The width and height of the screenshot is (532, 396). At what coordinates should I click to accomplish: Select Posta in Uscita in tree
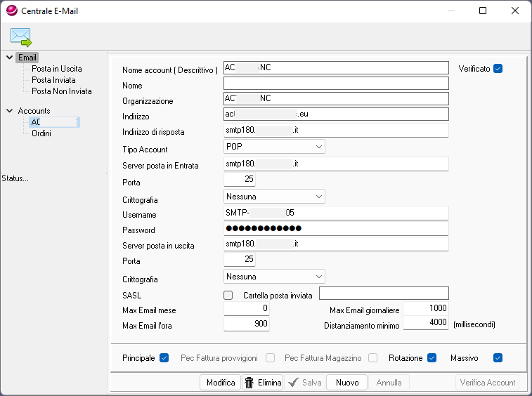pos(56,69)
